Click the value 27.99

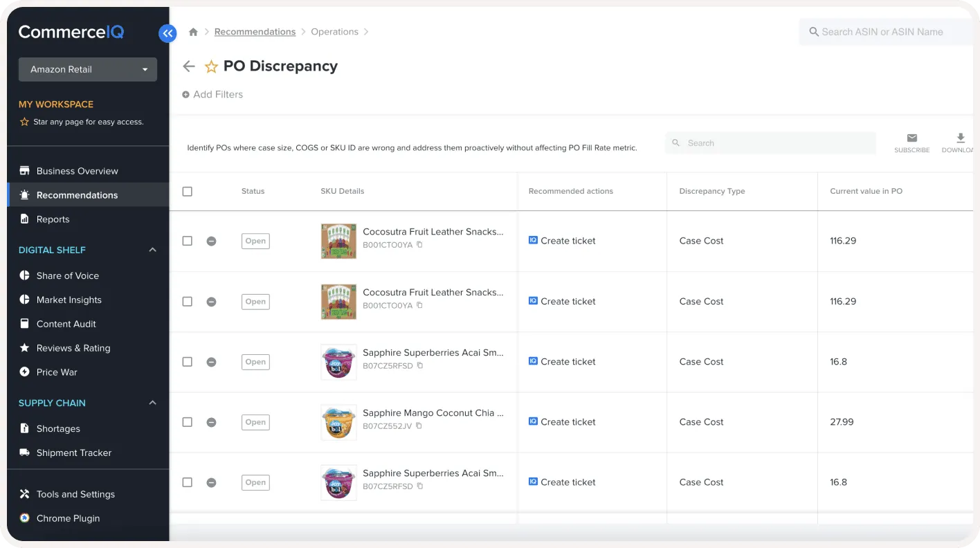tap(842, 422)
